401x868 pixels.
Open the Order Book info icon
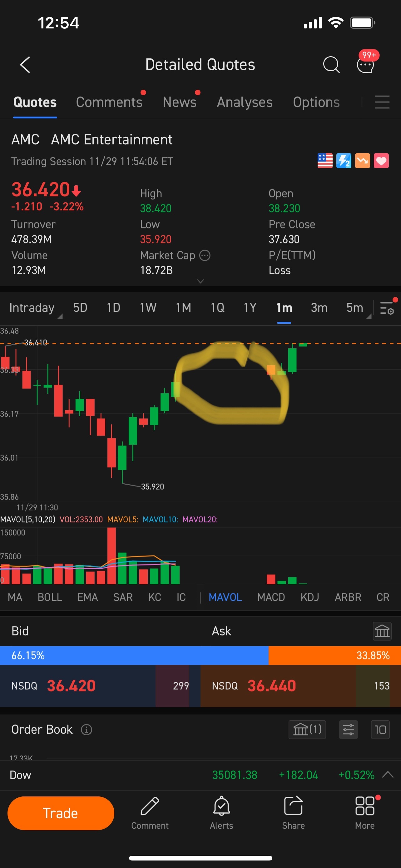tap(87, 730)
